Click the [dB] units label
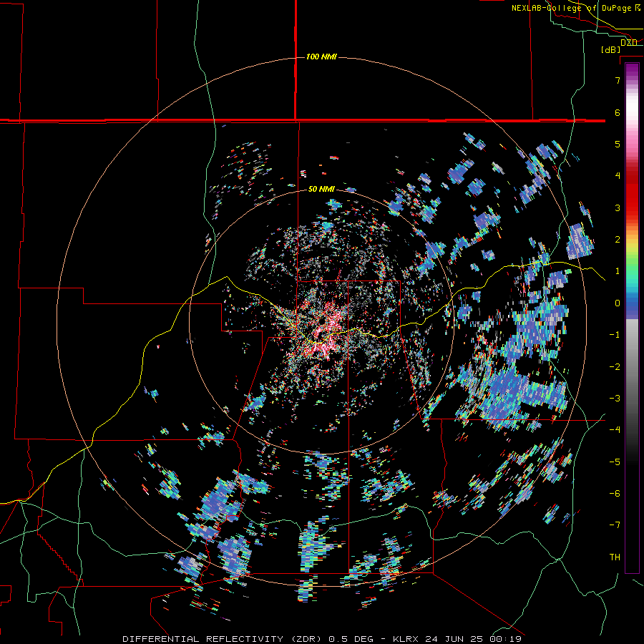Viewport: 644px width, 644px height. coord(611,50)
